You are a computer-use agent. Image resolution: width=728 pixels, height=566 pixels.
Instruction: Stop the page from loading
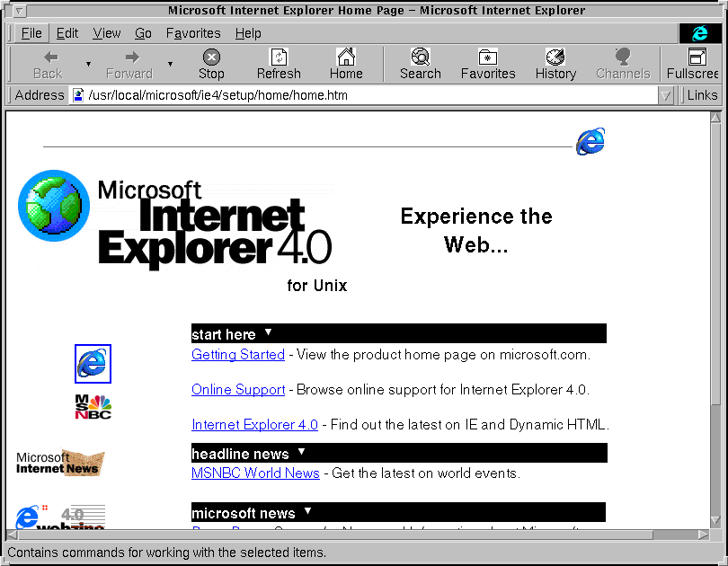[x=211, y=65]
